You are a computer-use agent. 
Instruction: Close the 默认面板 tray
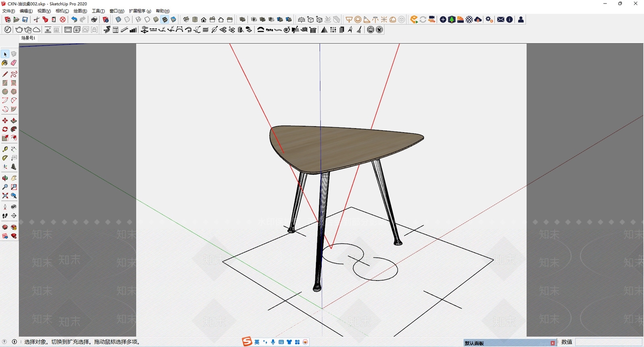tap(553, 343)
